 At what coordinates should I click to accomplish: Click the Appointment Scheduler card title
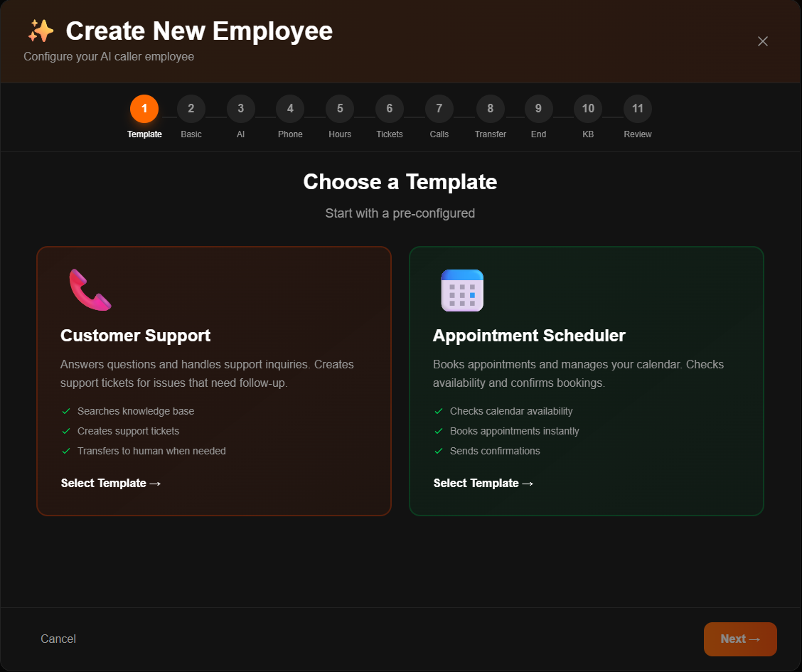pyautogui.click(x=529, y=336)
